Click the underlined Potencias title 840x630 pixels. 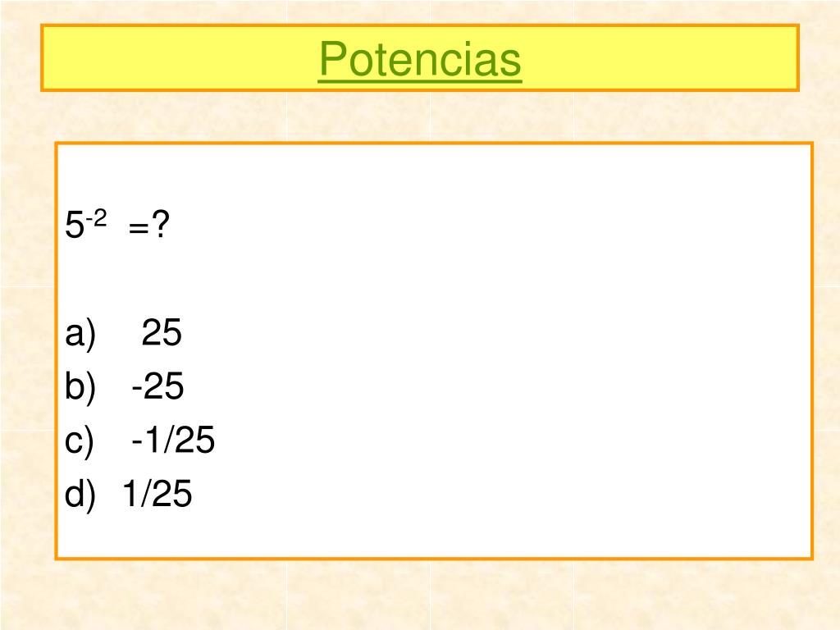pos(419,60)
